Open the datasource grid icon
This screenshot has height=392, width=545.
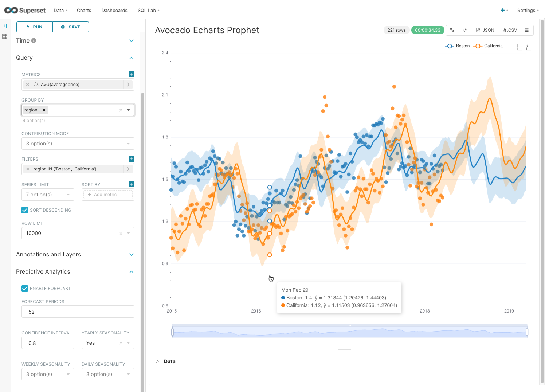5,36
